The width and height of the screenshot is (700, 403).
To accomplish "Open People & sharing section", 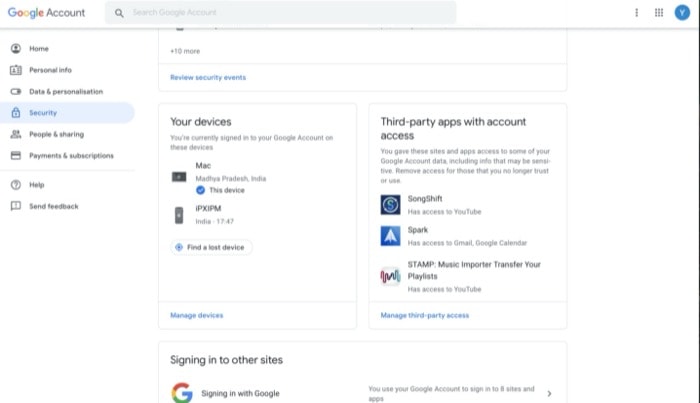I will click(x=67, y=134).
